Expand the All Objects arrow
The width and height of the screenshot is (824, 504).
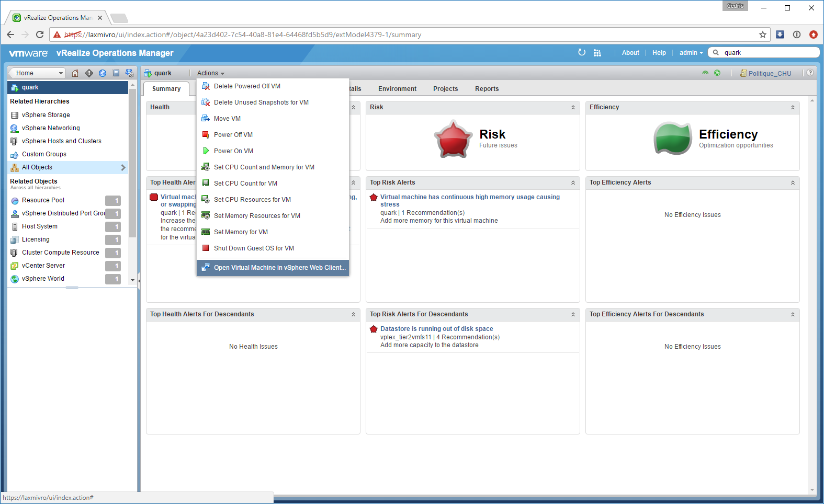pyautogui.click(x=123, y=167)
